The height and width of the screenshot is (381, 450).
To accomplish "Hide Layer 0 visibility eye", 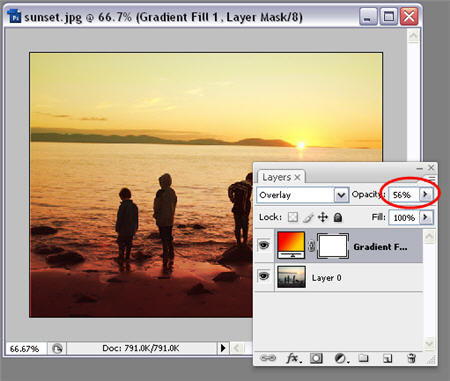I will (x=264, y=276).
